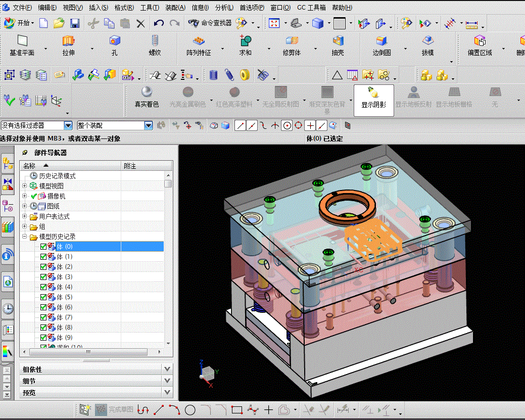Open the 基准平面 datum plane tool

22,45
